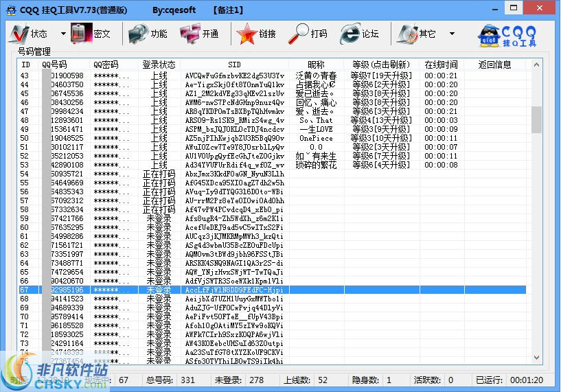The height and width of the screenshot is (392, 561).
Task: Open the 功能 monitor icon
Action: [138, 34]
